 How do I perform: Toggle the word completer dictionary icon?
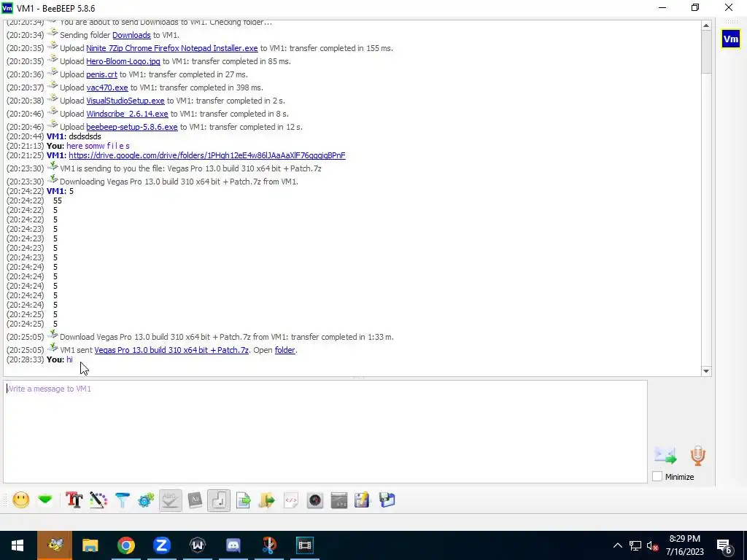pyautogui.click(x=195, y=500)
